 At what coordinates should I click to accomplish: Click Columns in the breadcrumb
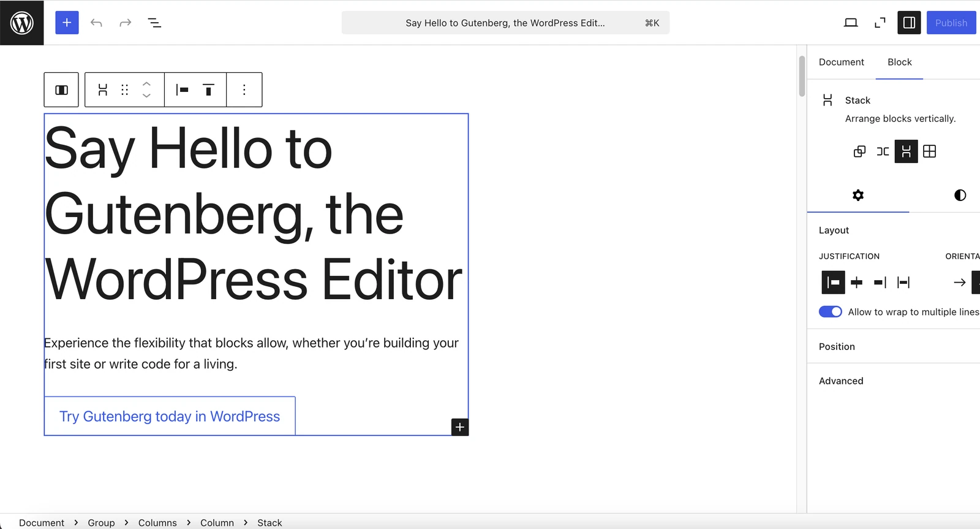tap(157, 522)
